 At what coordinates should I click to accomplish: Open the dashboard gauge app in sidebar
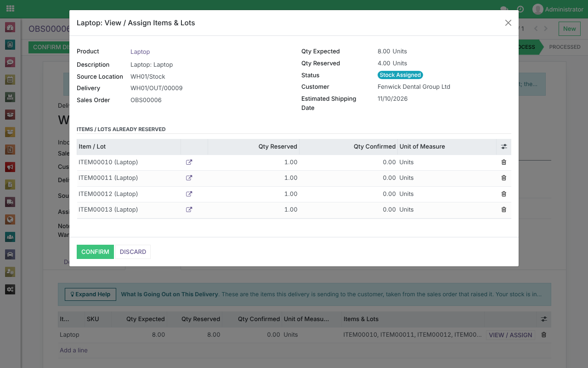pos(10,27)
